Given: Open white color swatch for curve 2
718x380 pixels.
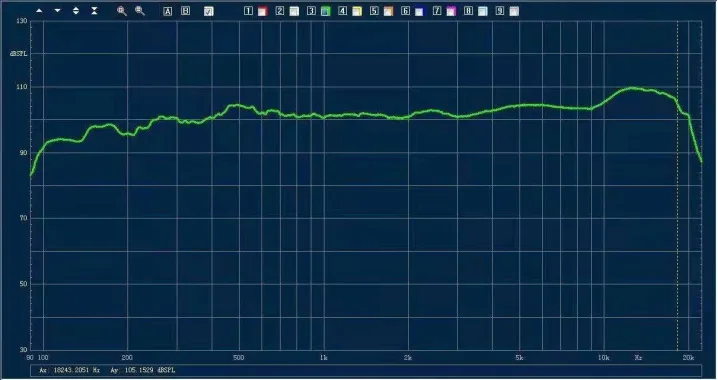Looking at the screenshot, I should pyautogui.click(x=294, y=11).
